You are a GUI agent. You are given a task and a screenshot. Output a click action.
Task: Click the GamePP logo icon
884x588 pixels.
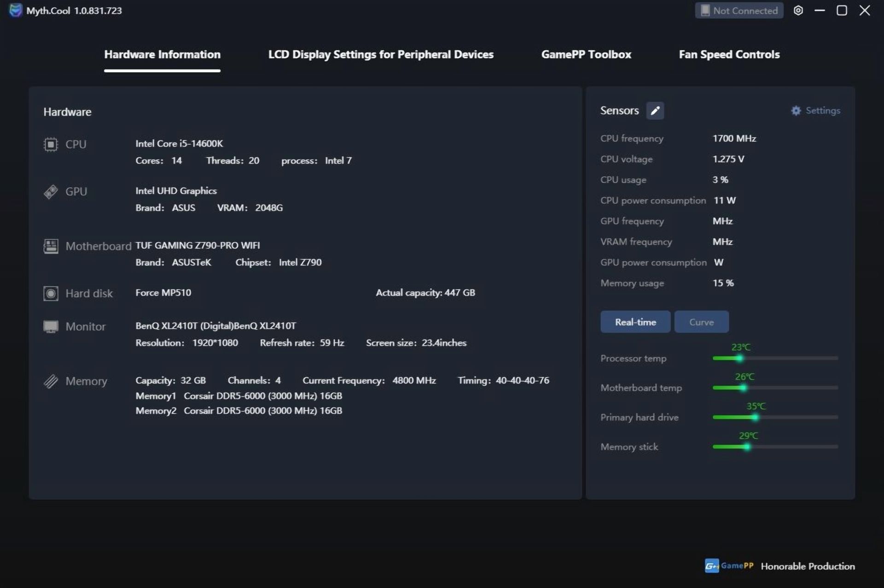(x=711, y=566)
